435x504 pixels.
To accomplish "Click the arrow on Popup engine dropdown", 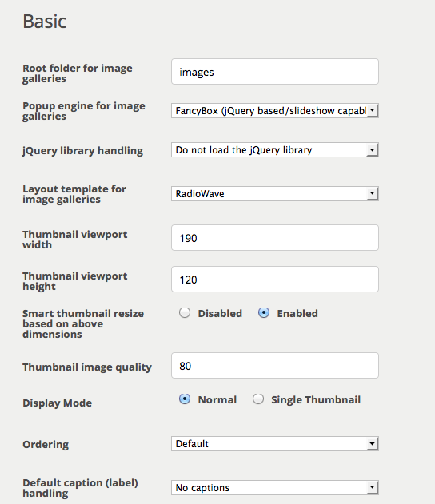I will (373, 111).
